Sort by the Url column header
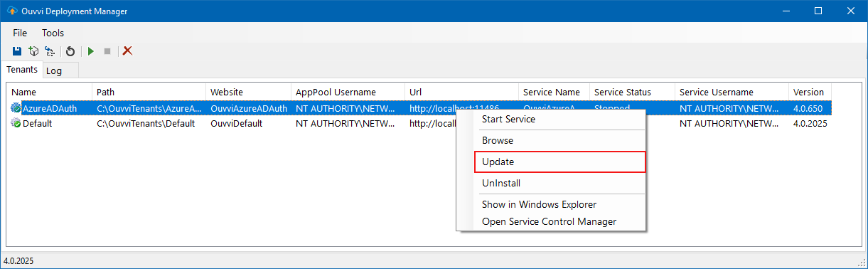 click(x=462, y=92)
